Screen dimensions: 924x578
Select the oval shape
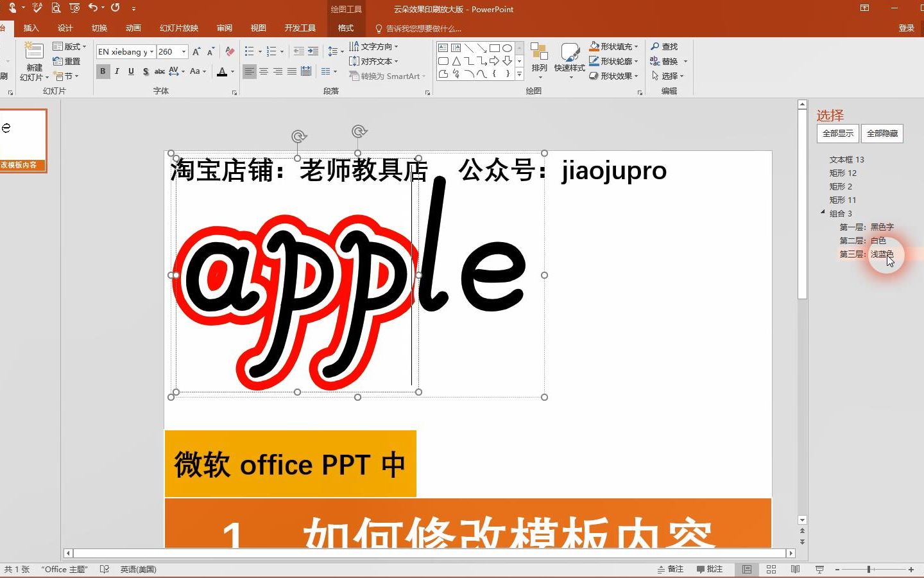pyautogui.click(x=507, y=48)
